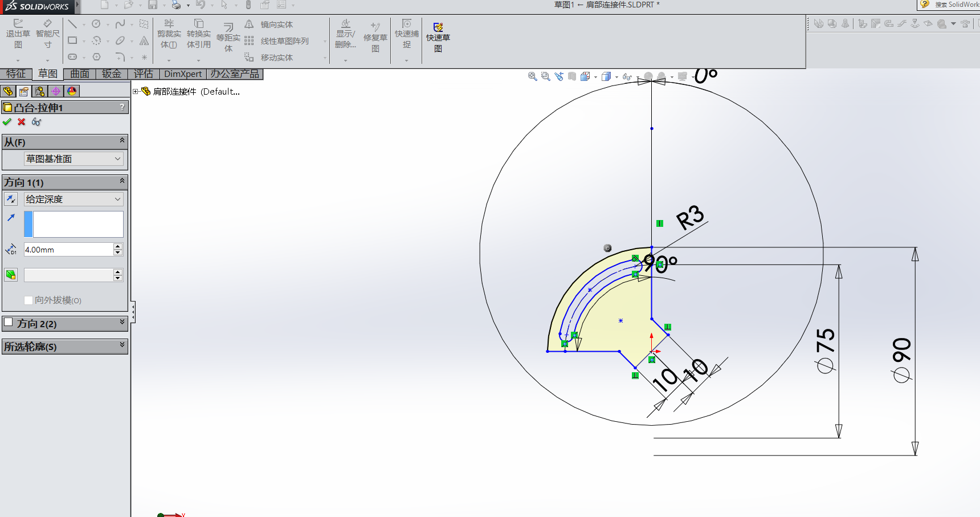Viewport: 980px width, 517px height.
Task: Increase depth with the 4.00mm spinner up arrow
Action: pyautogui.click(x=118, y=246)
